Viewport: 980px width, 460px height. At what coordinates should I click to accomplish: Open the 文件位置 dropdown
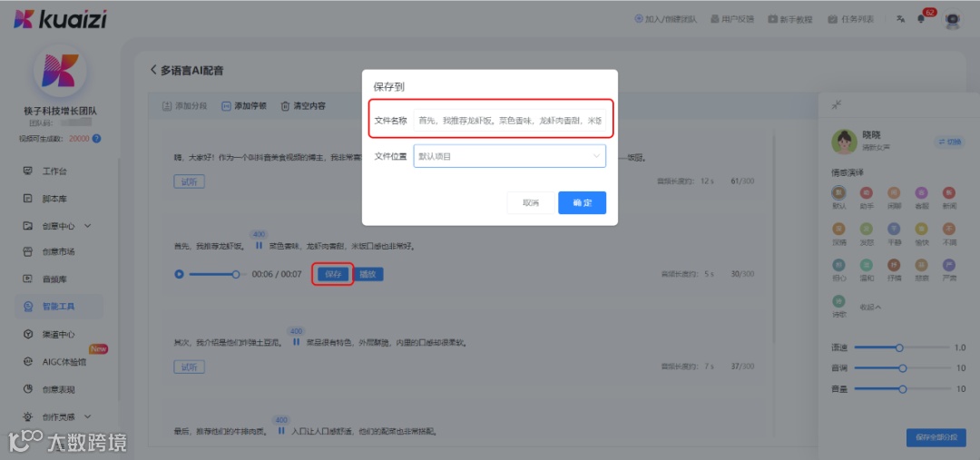(x=509, y=156)
